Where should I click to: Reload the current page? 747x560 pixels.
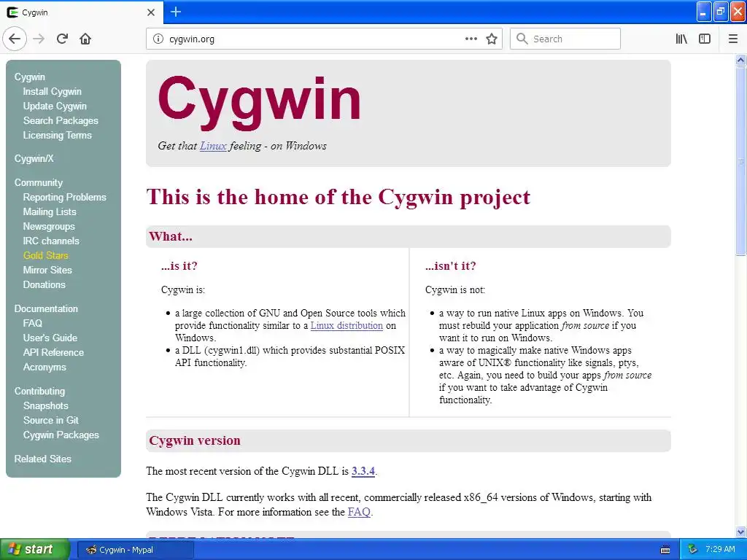[63, 39]
